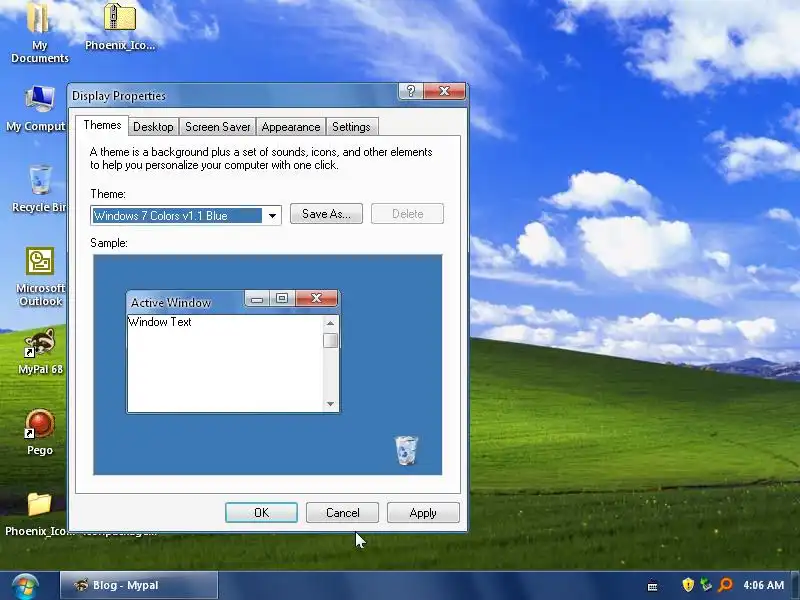Apply the selected theme
Image resolution: width=800 pixels, height=600 pixels.
[x=423, y=513]
